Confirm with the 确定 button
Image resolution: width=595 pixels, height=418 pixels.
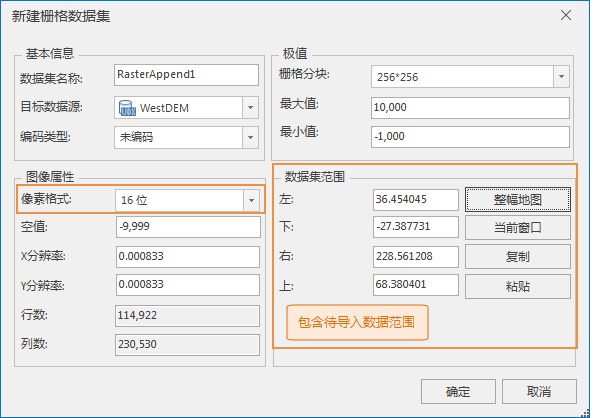(458, 391)
